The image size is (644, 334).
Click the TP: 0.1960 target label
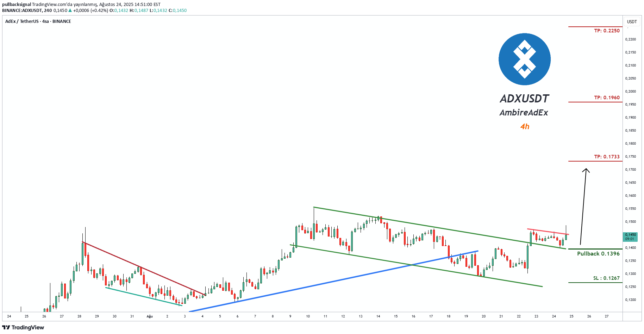607,97
